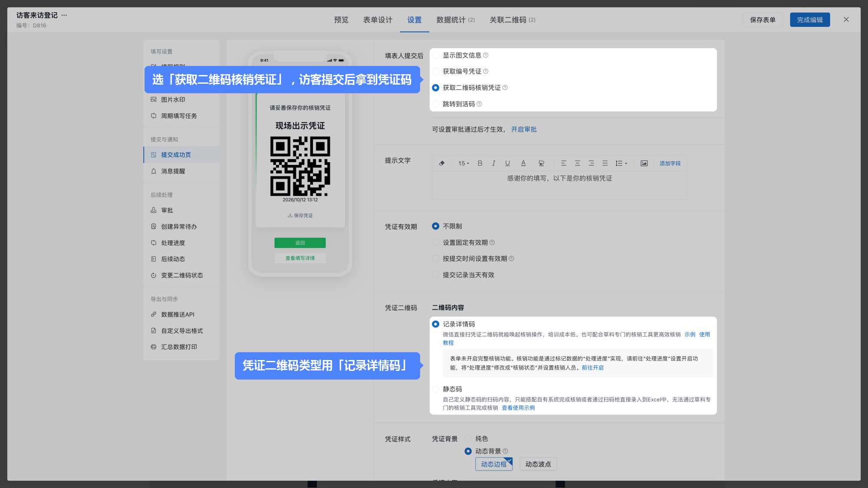The height and width of the screenshot is (488, 868).
Task: Open the font size 15 dropdown
Action: (464, 164)
